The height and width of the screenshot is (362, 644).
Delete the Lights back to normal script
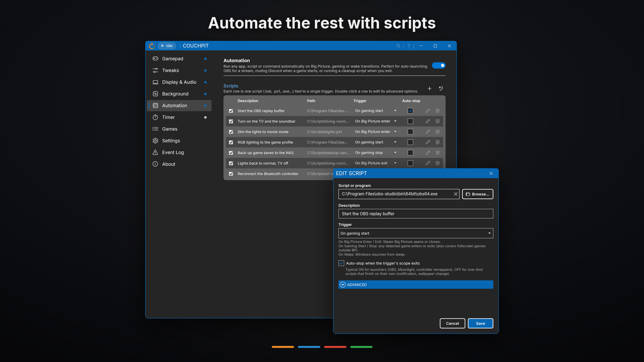437,163
